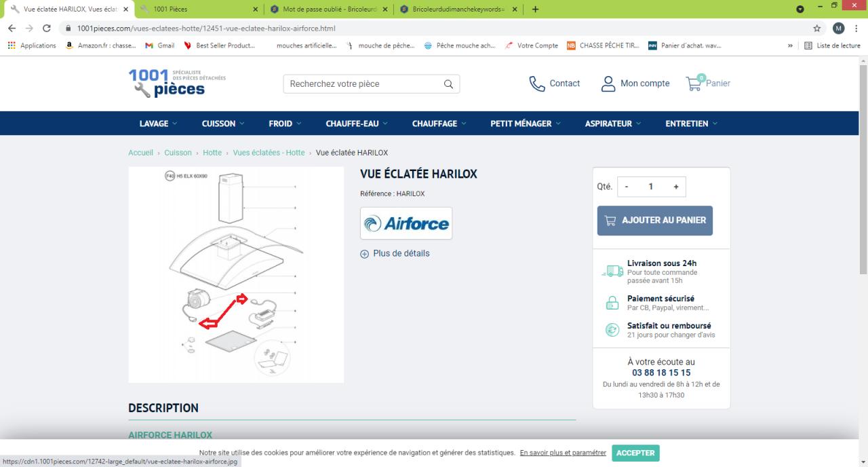This screenshot has width=868, height=467.
Task: Click the Contact phone icon
Action: [x=537, y=83]
